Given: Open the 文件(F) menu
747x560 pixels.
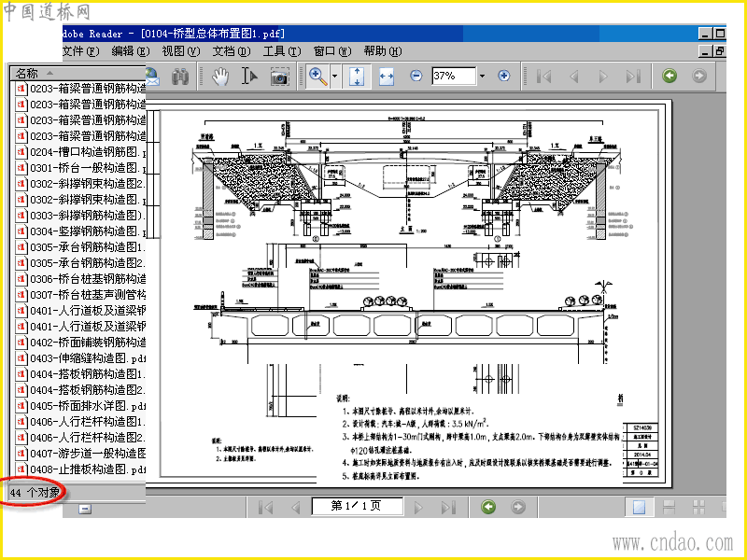Looking at the screenshot, I should (x=81, y=51).
